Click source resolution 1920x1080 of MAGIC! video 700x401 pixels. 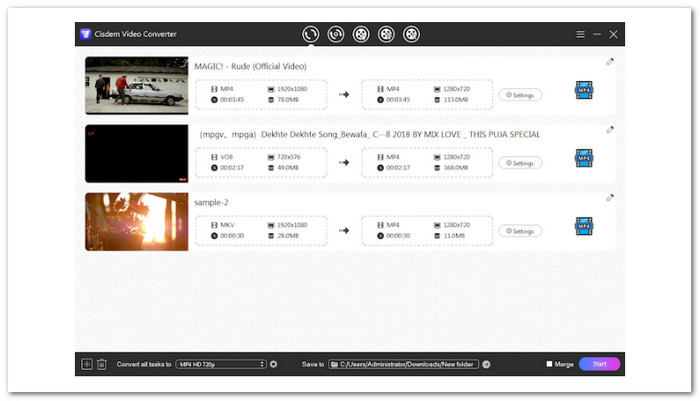(292, 89)
